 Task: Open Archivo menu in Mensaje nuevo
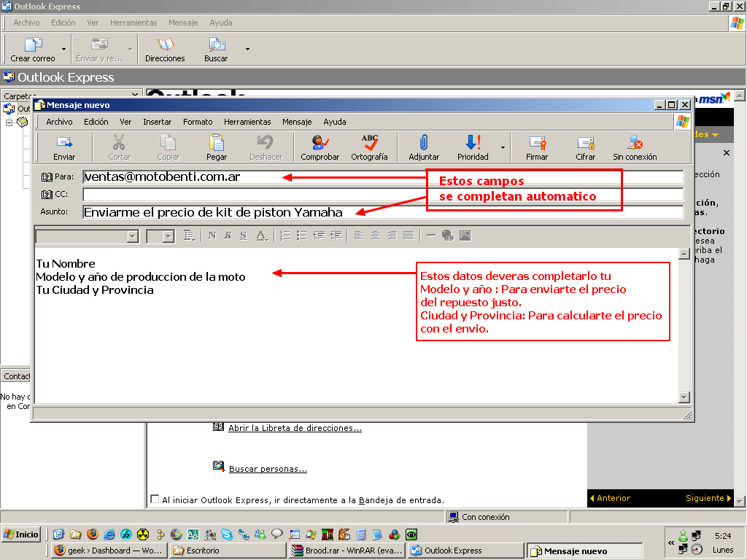[59, 122]
